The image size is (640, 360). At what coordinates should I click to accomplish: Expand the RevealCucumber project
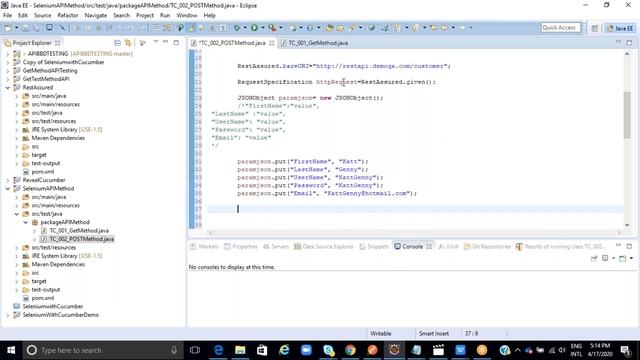tap(7, 180)
